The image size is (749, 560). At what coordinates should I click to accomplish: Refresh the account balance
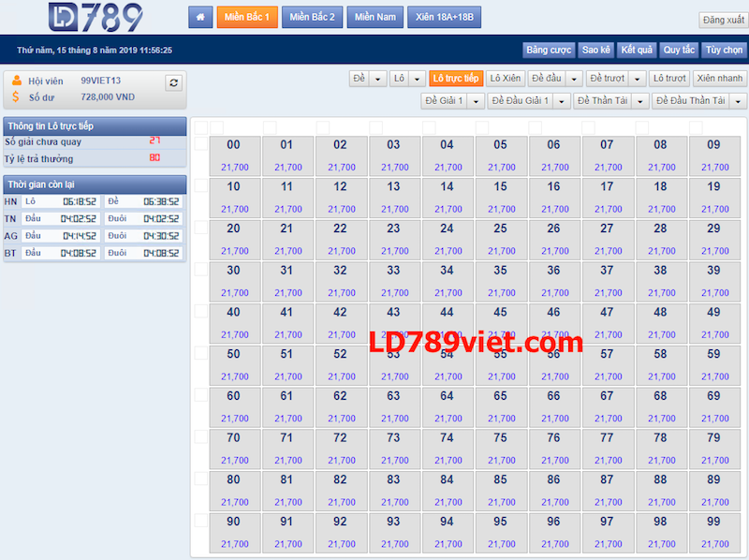point(174,82)
